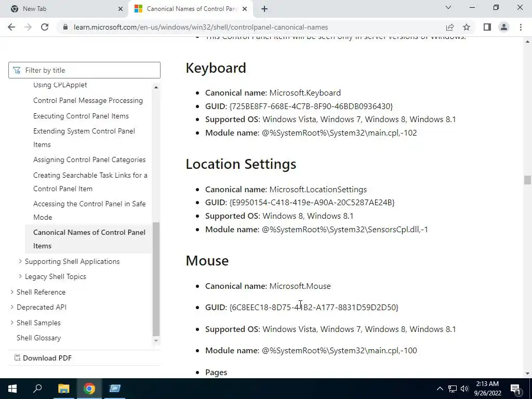This screenshot has height=399, width=532.
Task: Click Microsoft.Keyboard canonical name text
Action: 305,93
